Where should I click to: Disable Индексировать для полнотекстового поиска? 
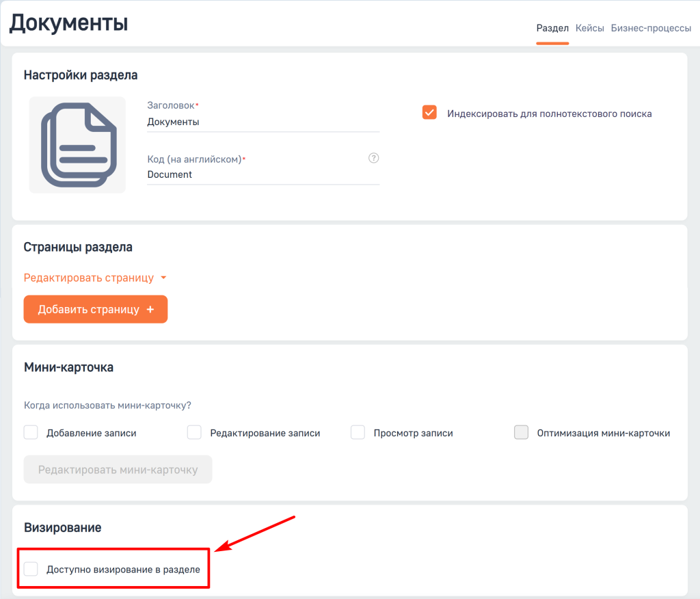(429, 112)
